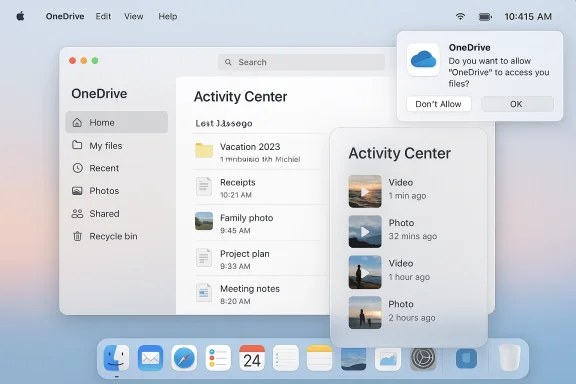Click the 9:33 AM timestamp
This screenshot has height=384, width=576.
[235, 266]
